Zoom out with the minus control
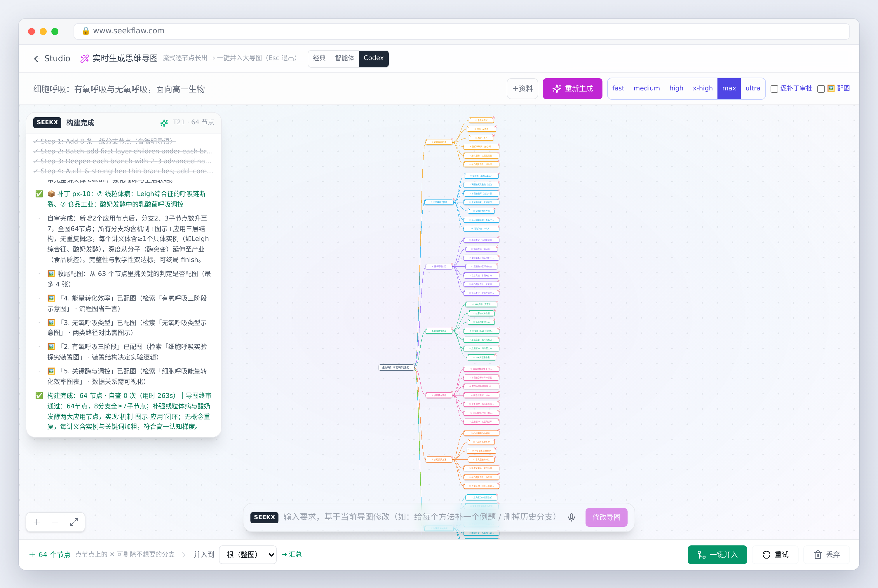Viewport: 878px width, 588px height. point(55,522)
